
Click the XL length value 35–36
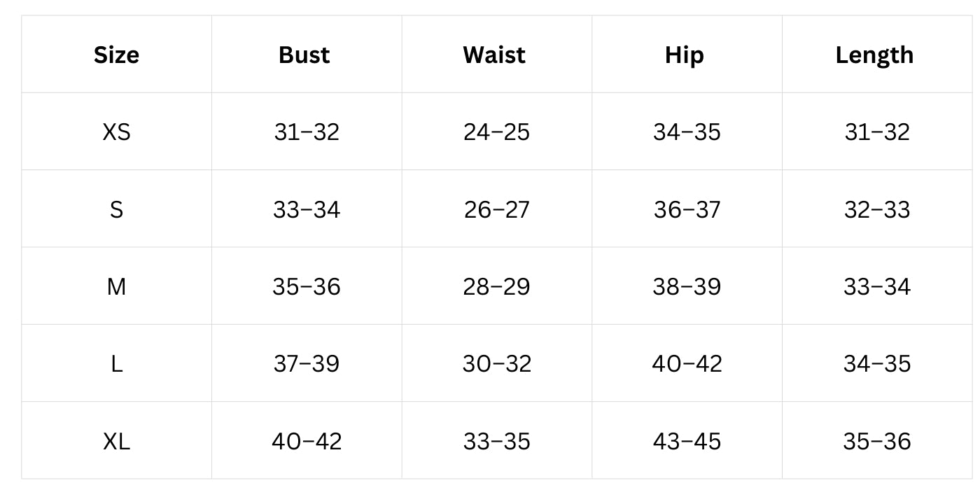(x=877, y=441)
